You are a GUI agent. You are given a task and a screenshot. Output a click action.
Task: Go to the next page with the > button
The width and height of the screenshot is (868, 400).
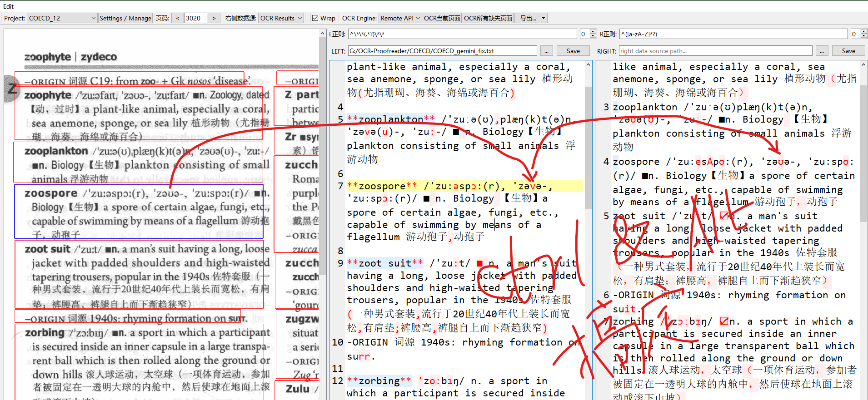[214, 18]
